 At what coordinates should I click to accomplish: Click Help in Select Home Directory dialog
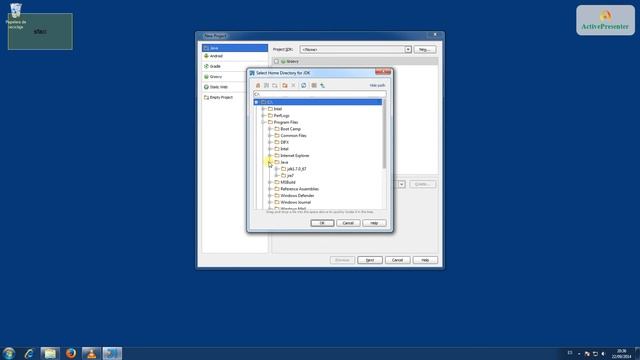point(374,223)
